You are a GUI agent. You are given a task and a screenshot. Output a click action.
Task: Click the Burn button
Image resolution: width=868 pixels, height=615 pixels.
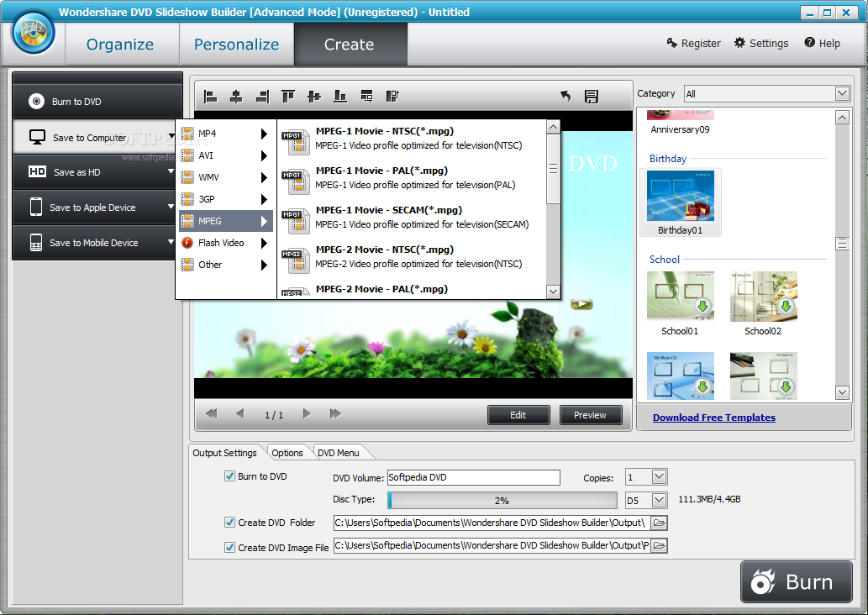point(796,581)
